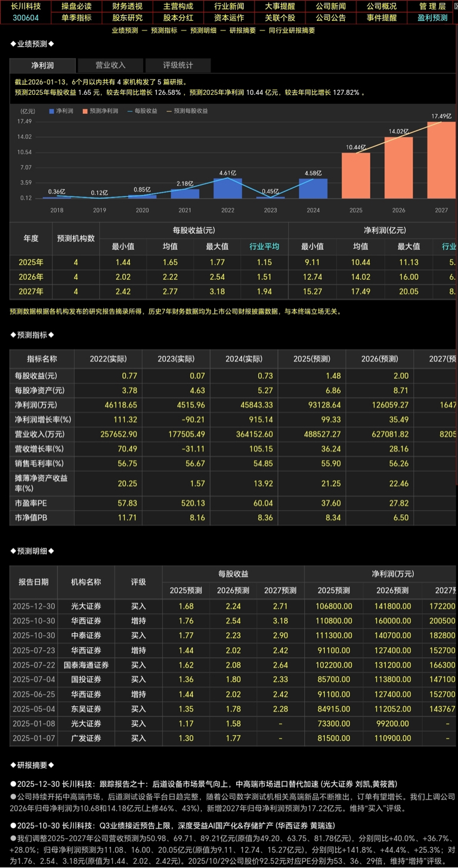This screenshot has width=458, height=868.
Task: Select 2025-01-07 广发证券 row
Action: pos(233,739)
